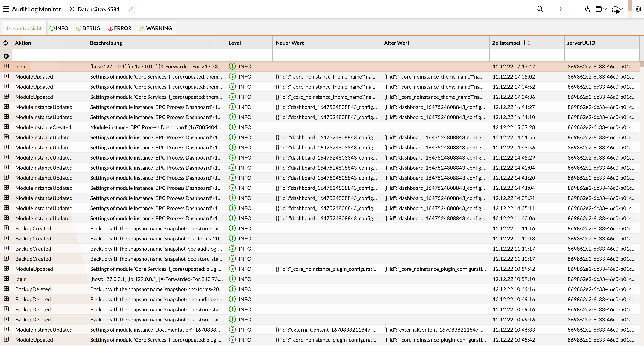Select the Gesamtansicht tab
The image size is (644, 346).
click(23, 28)
